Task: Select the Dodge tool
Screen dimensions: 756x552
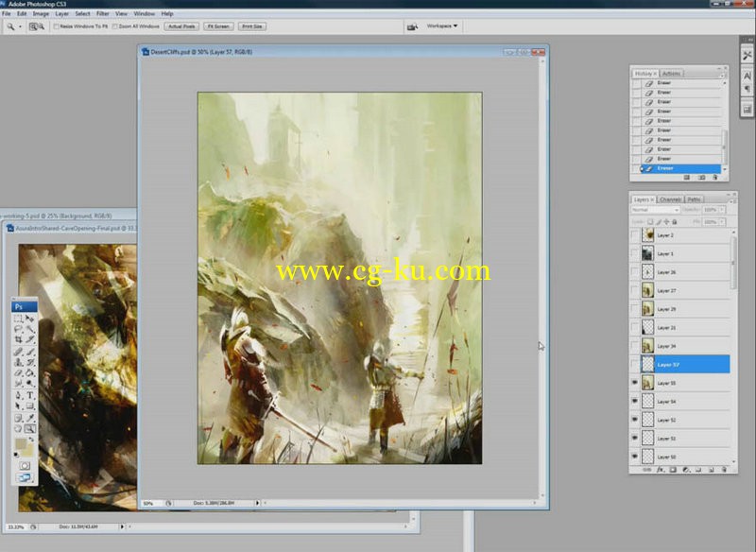Action: (30, 383)
